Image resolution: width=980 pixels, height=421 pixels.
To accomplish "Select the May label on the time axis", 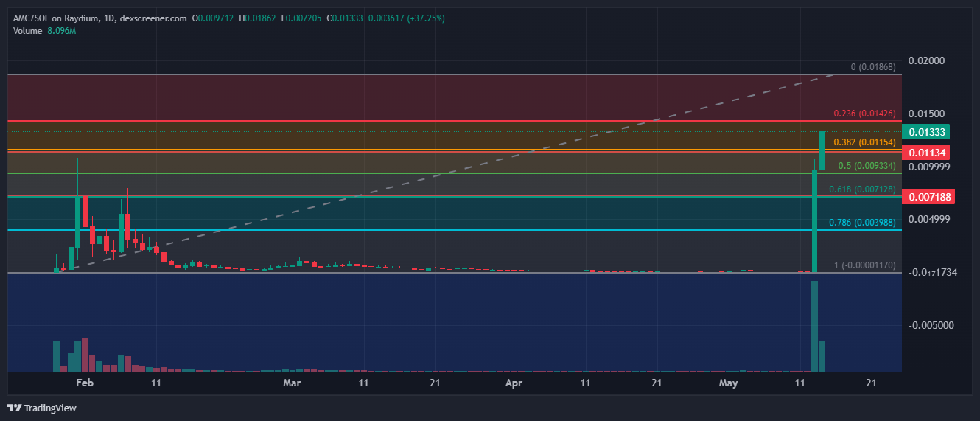I will click(728, 383).
